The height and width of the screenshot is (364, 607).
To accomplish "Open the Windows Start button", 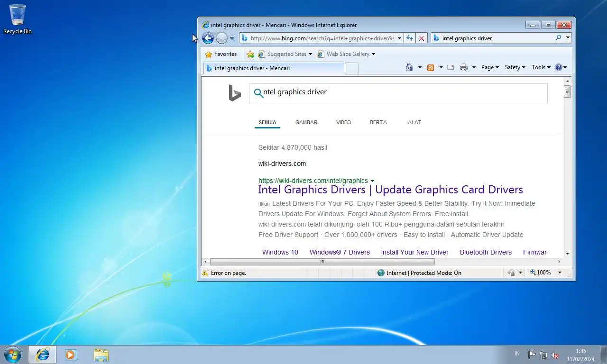I will 13,355.
